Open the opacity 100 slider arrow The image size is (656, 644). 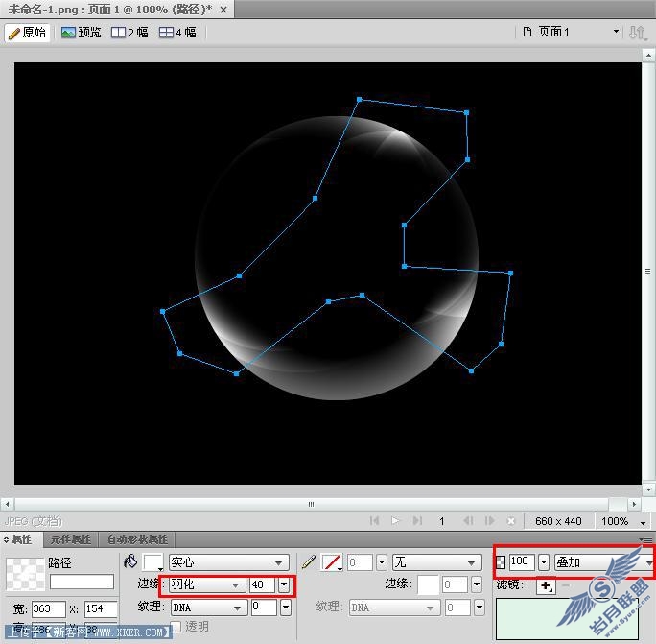[544, 562]
